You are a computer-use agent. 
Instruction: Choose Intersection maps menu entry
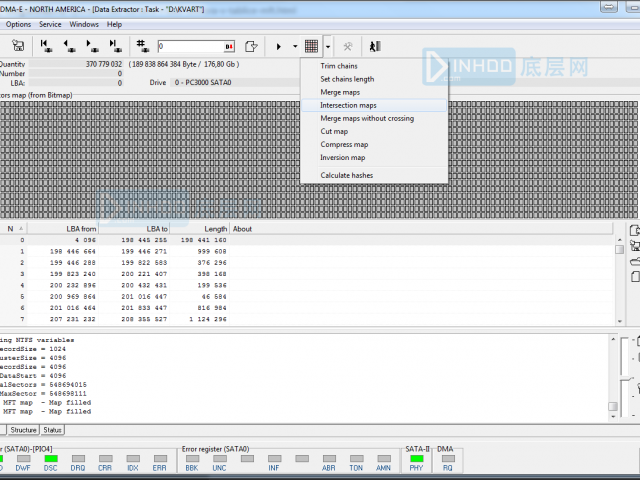374,105
